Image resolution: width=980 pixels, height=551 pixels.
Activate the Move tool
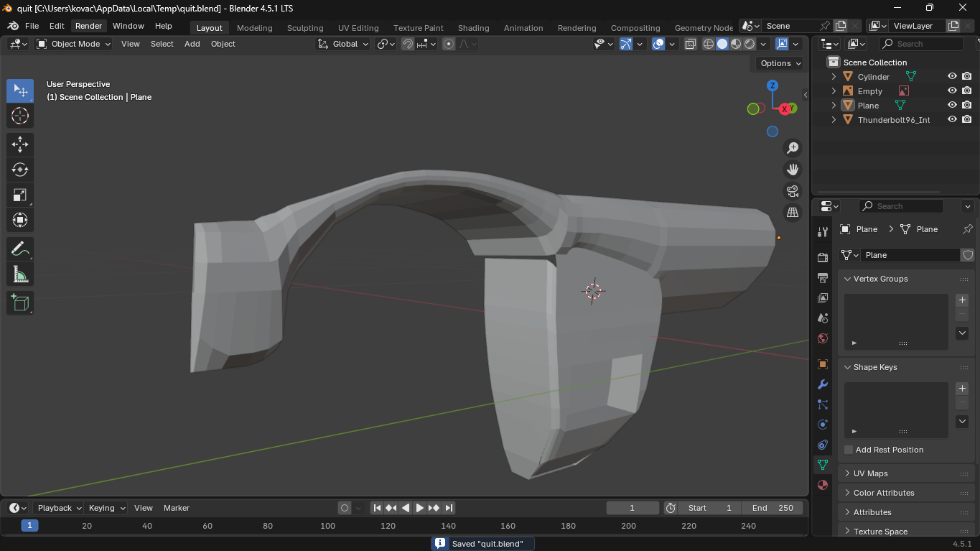tap(20, 144)
